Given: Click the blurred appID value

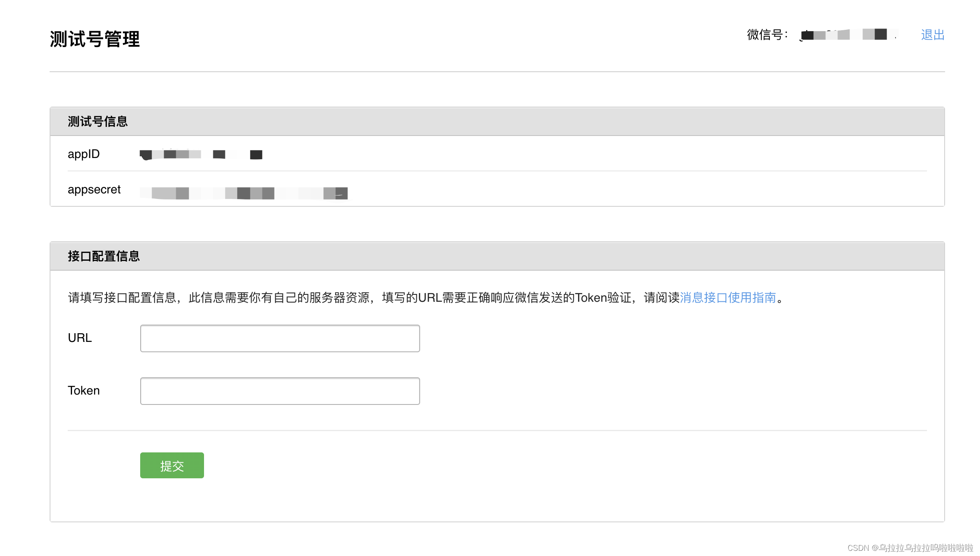Looking at the screenshot, I should pyautogui.click(x=201, y=155).
